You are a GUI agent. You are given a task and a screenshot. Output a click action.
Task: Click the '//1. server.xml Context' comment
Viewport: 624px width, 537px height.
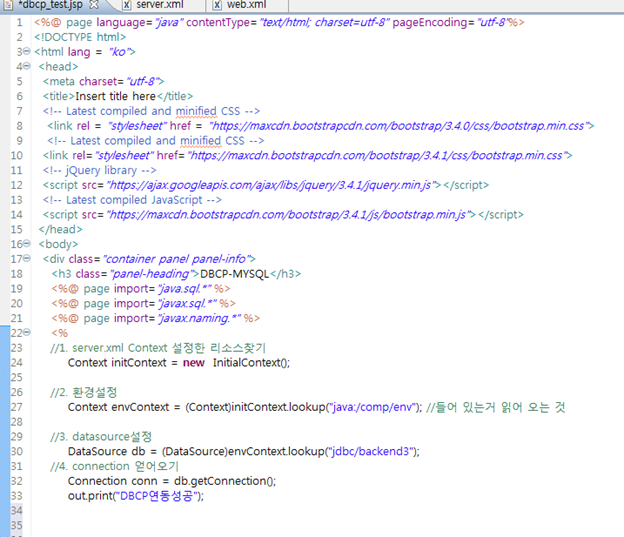point(158,348)
